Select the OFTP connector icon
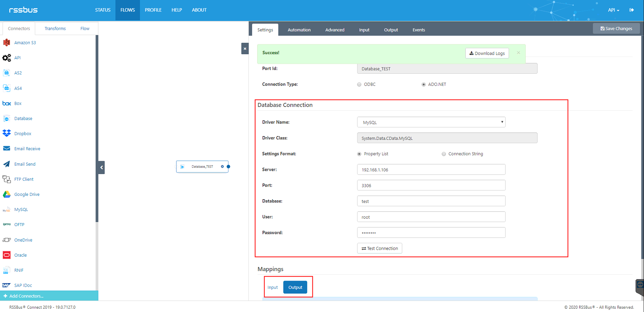 7,224
